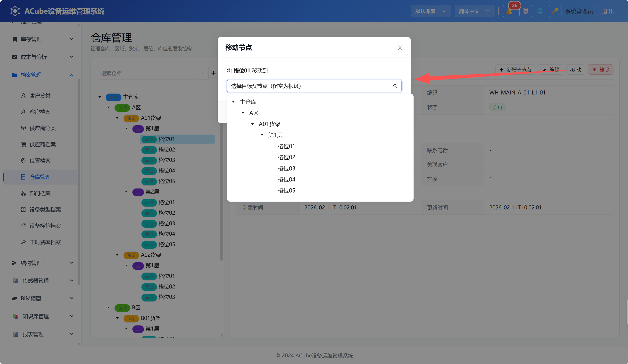Select 格位03 in the dropdown tree
Image resolution: width=628 pixels, height=364 pixels.
click(286, 168)
